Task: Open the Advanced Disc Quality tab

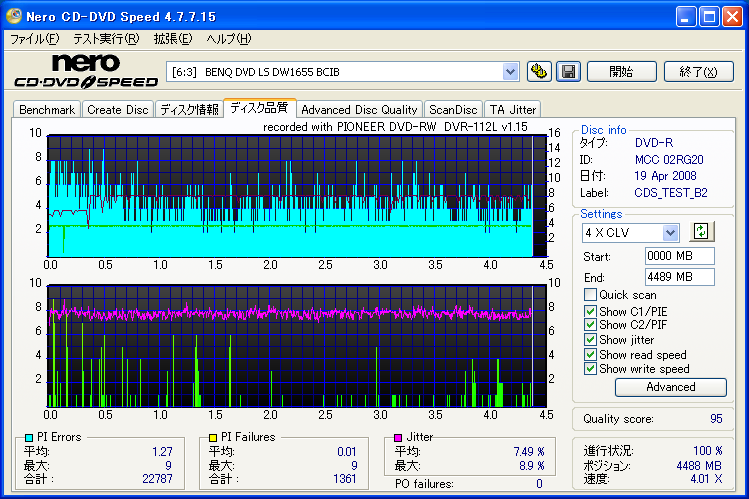Action: pos(359,110)
